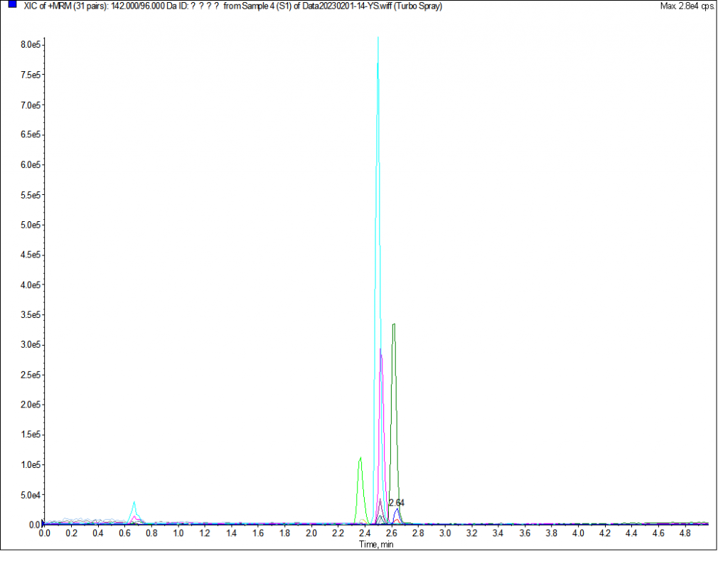Click the 0.8 x-axis time tick
The width and height of the screenshot is (728, 564).
coord(152,533)
